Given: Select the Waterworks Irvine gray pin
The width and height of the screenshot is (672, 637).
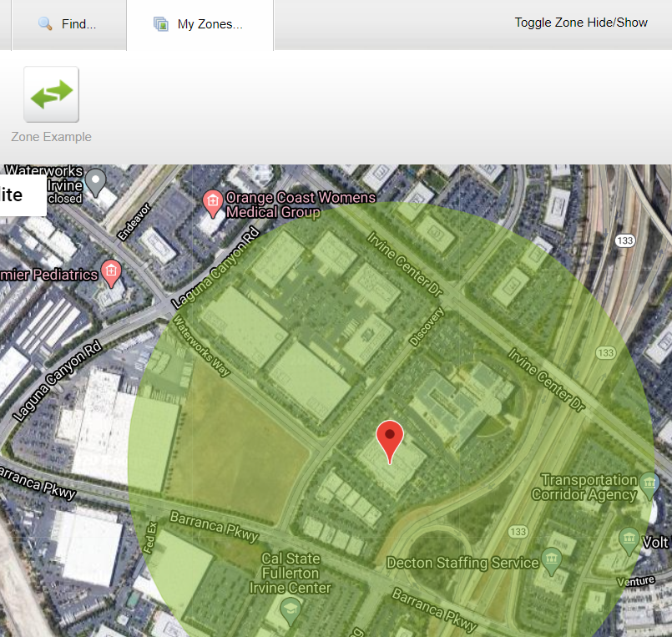Looking at the screenshot, I should (x=95, y=183).
